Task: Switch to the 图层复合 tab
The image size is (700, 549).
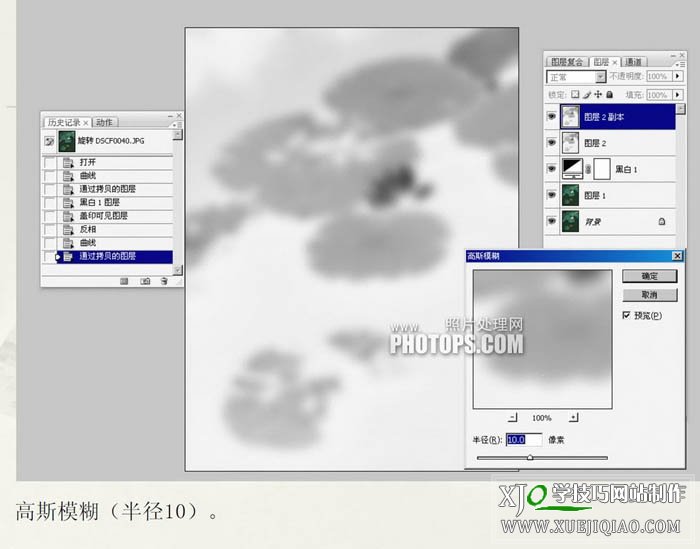Action: (567, 62)
